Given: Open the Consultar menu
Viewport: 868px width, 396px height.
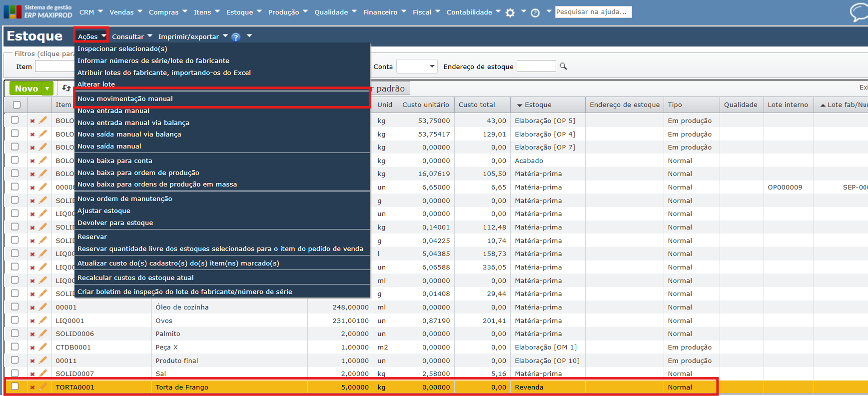Looking at the screenshot, I should (131, 36).
